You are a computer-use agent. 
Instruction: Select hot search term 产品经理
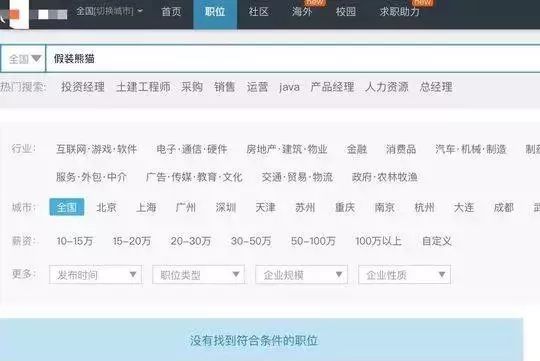[x=332, y=87]
